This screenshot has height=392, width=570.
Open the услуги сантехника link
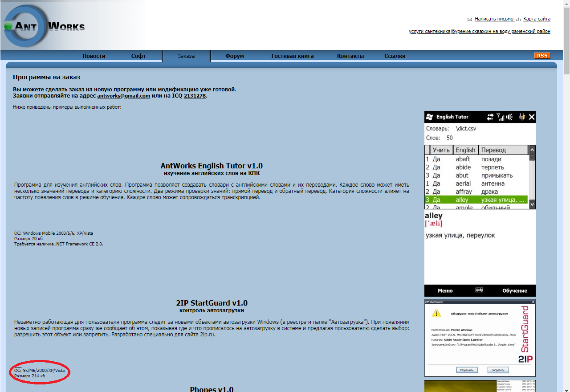click(x=429, y=32)
